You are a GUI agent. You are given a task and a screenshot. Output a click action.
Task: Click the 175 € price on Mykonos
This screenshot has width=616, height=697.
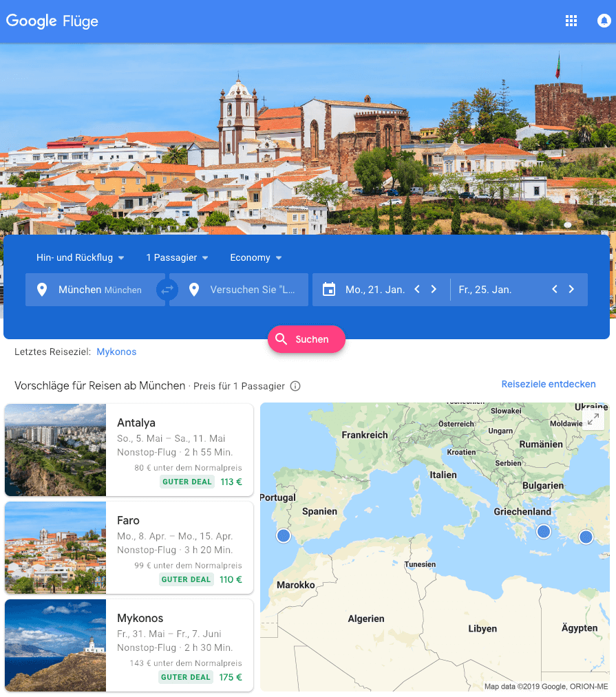pyautogui.click(x=231, y=678)
